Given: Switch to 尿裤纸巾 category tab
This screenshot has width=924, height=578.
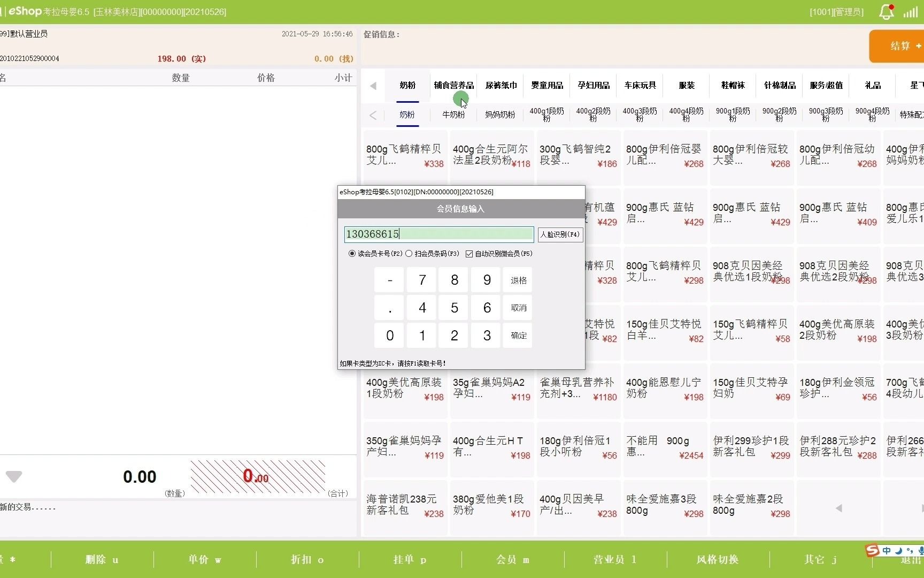Looking at the screenshot, I should pyautogui.click(x=501, y=85).
